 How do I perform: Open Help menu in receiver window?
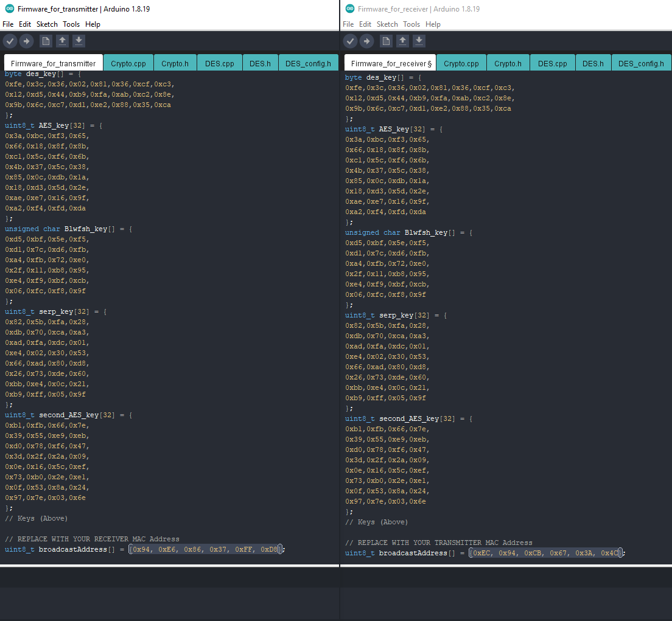point(433,24)
